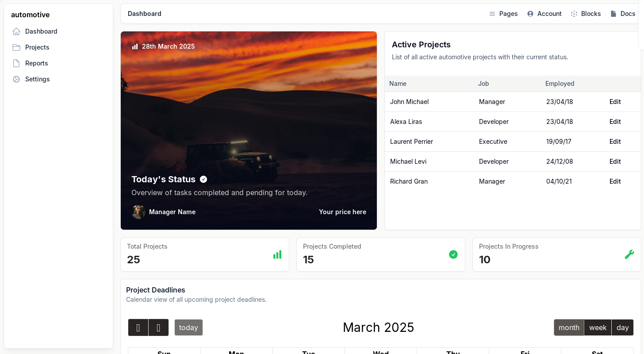Switch calendar to week view
The width and height of the screenshot is (644, 354).
pos(598,327)
